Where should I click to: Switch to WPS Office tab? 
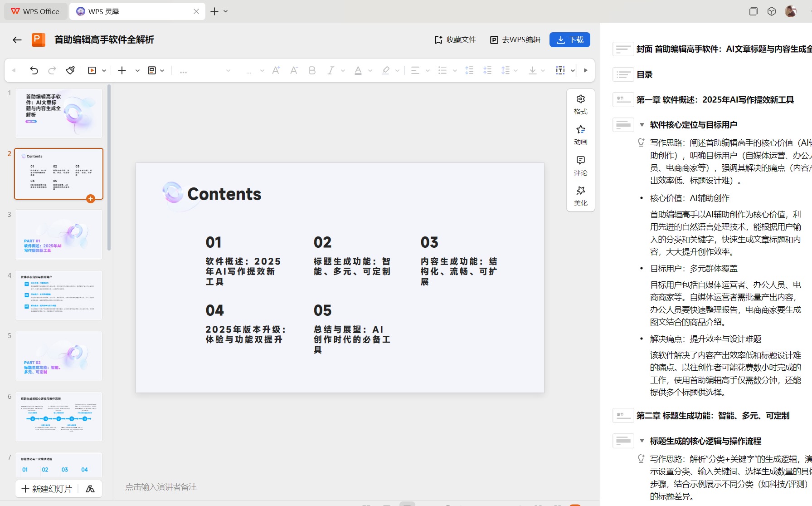35,11
